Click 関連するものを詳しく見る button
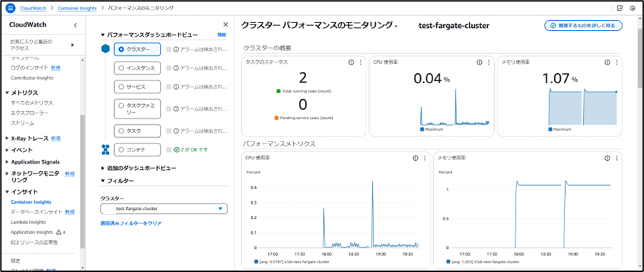644x272 pixels. click(583, 25)
